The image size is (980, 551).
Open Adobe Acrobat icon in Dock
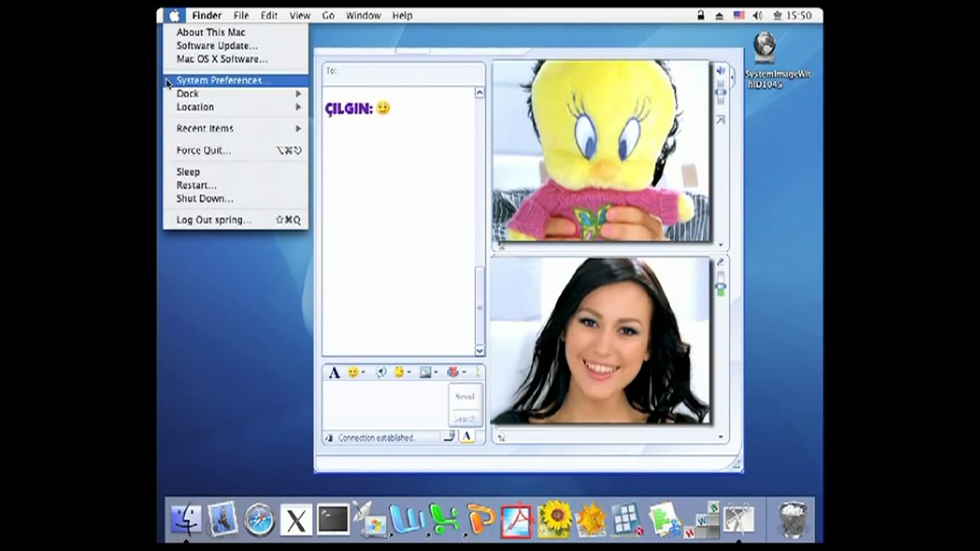tap(518, 520)
